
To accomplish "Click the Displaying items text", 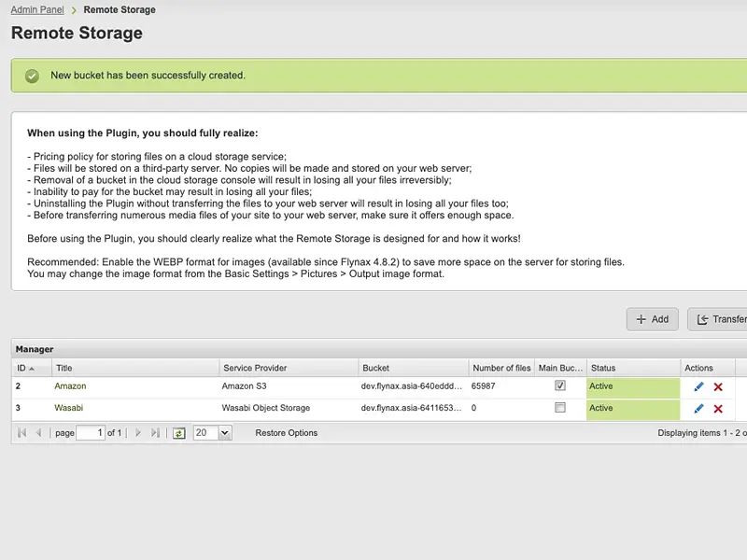I will (702, 433).
